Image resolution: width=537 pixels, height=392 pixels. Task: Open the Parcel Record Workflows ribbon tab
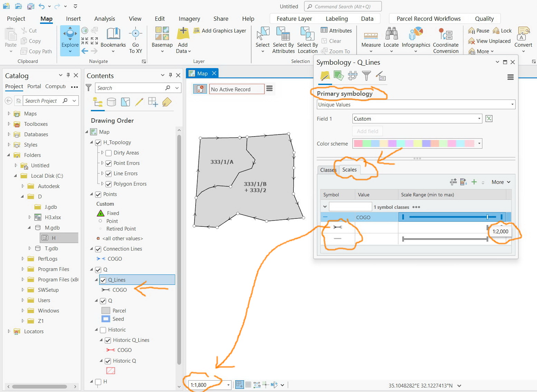(428, 18)
